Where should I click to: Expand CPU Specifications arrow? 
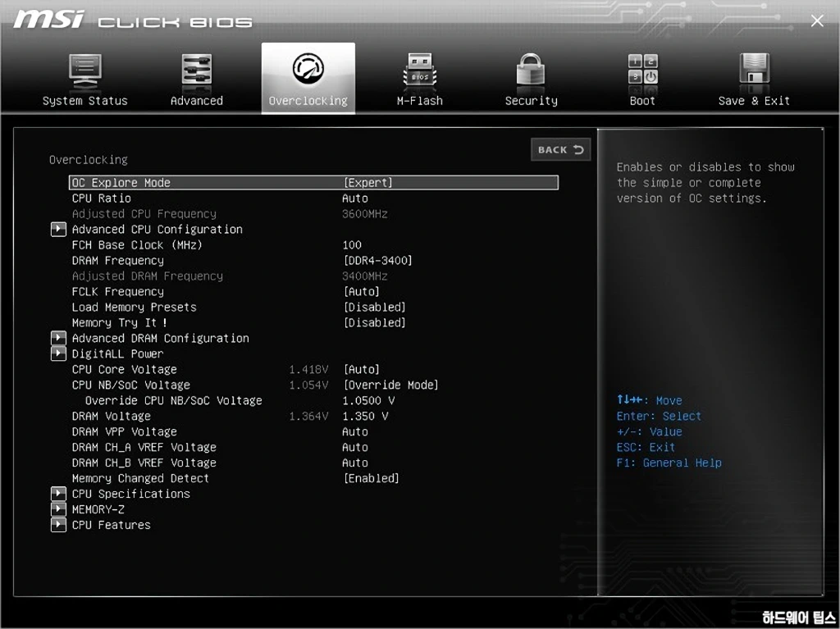click(x=58, y=494)
